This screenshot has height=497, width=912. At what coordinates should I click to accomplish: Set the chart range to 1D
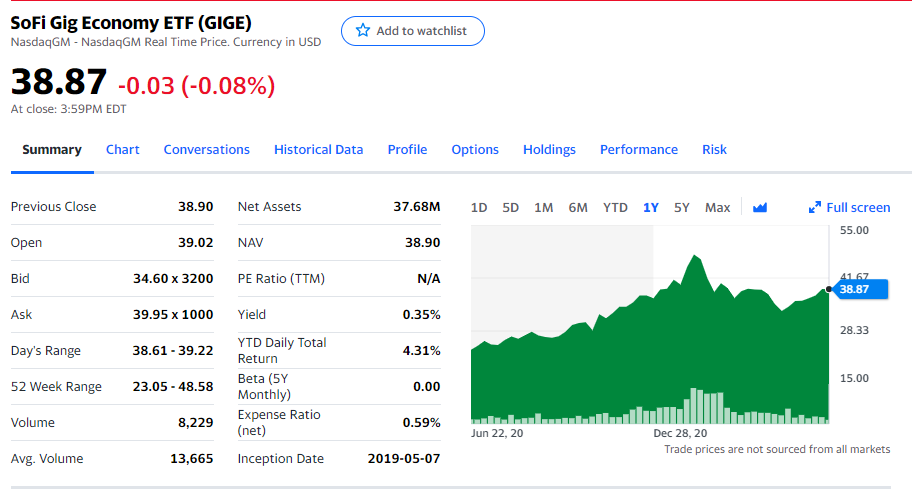479,208
